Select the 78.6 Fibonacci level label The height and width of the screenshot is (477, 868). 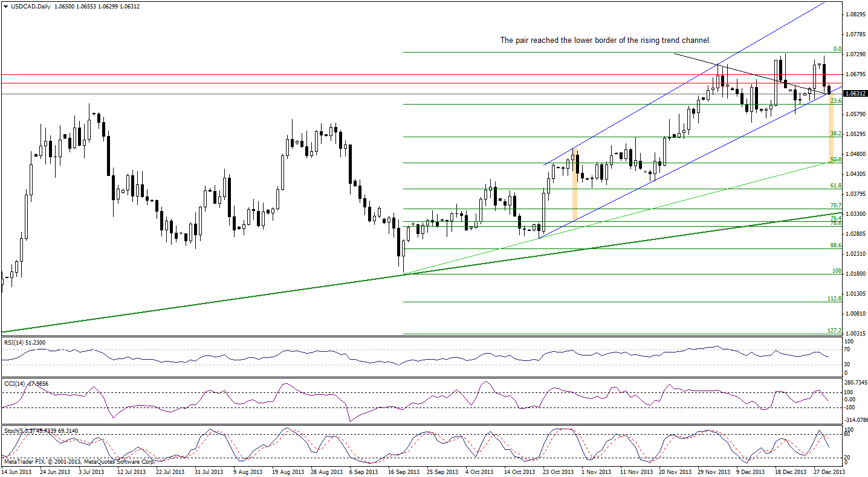[x=836, y=223]
